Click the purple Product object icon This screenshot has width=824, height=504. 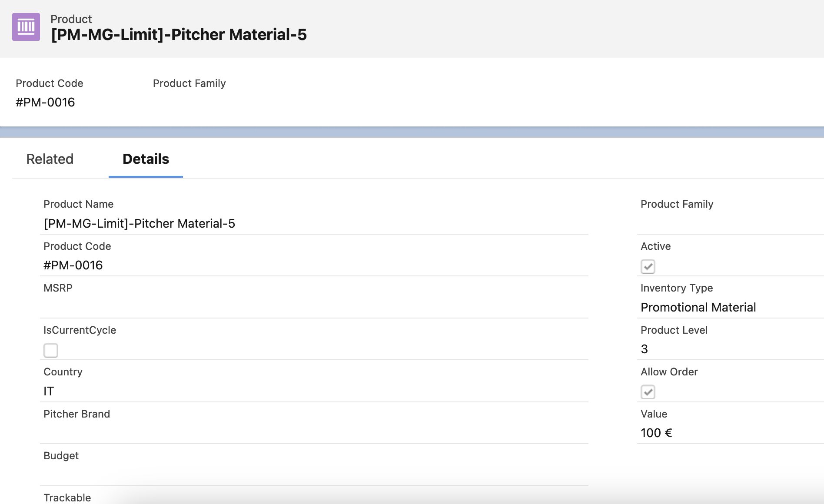pos(26,27)
